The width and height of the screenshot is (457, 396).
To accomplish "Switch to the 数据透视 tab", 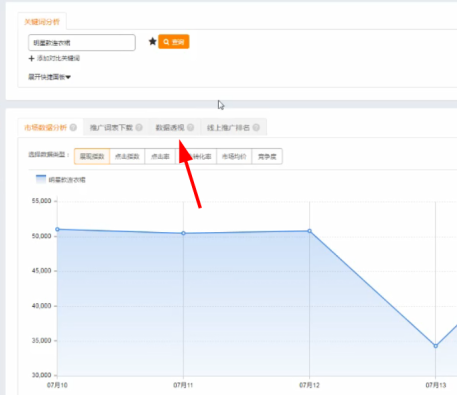I will coord(174,127).
